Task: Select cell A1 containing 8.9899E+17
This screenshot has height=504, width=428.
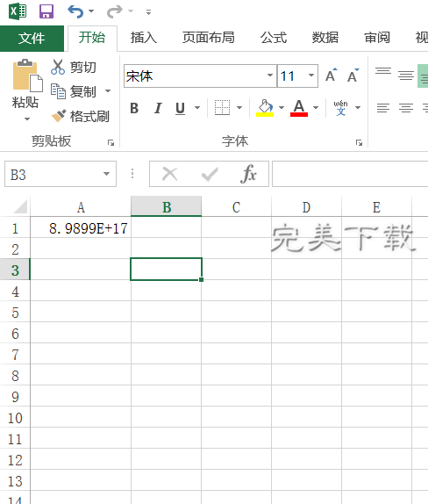Action: (x=81, y=227)
